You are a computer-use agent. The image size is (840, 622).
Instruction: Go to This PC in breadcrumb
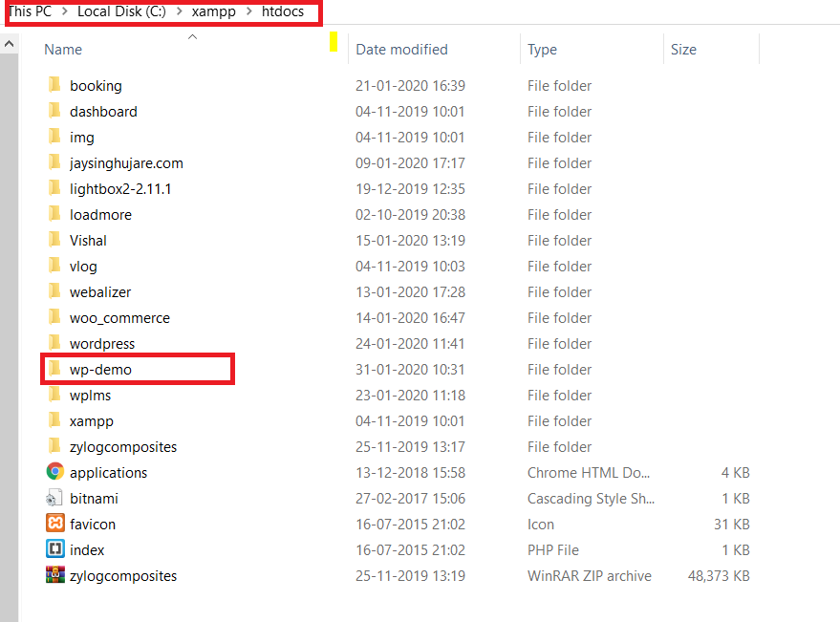[31, 11]
